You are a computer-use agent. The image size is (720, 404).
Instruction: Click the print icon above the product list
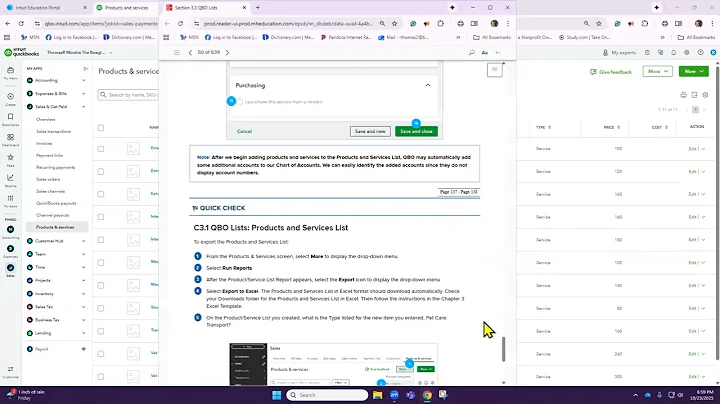(683, 95)
